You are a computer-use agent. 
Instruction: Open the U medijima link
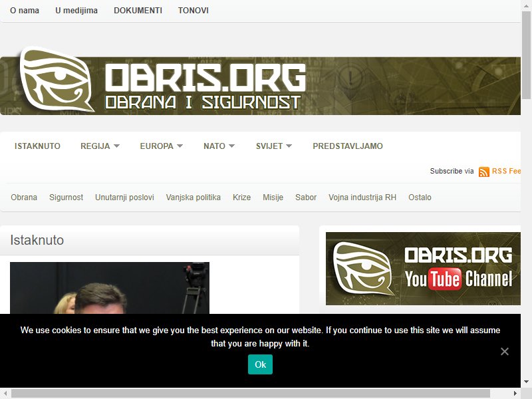76,11
